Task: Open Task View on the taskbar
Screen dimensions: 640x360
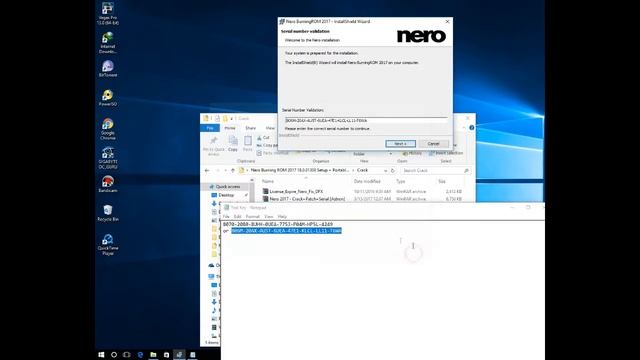Action: pos(127,355)
